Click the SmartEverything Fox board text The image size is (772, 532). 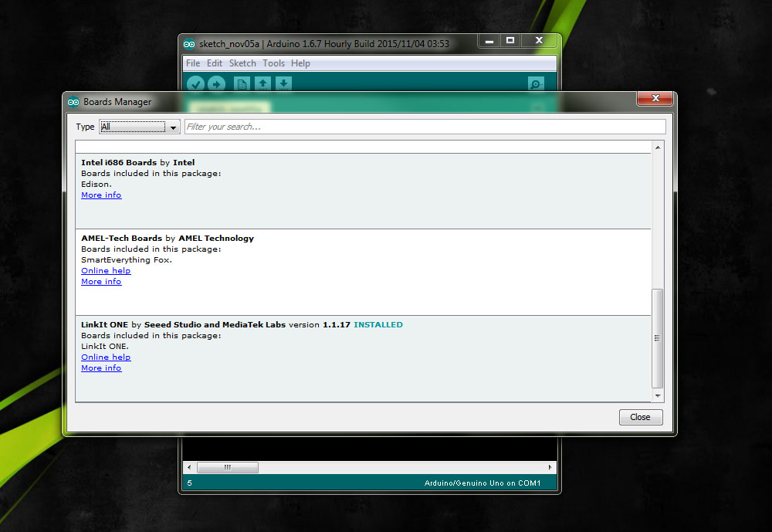127,259
